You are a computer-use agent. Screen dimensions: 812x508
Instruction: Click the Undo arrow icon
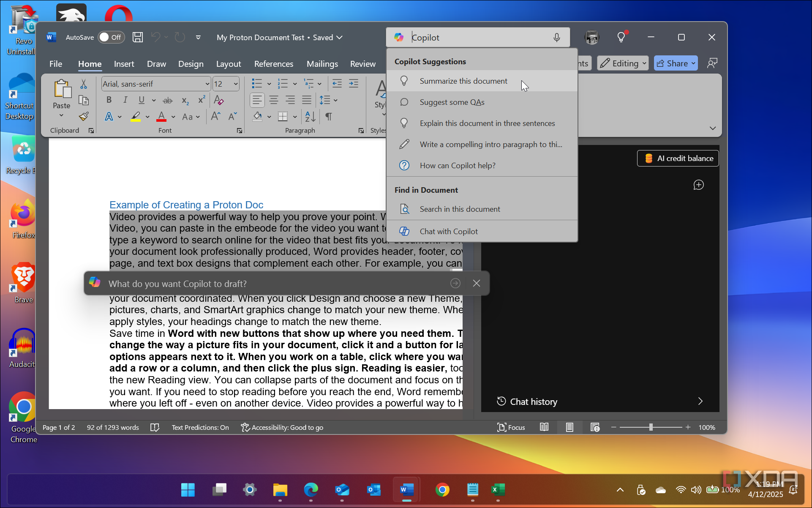coord(155,37)
